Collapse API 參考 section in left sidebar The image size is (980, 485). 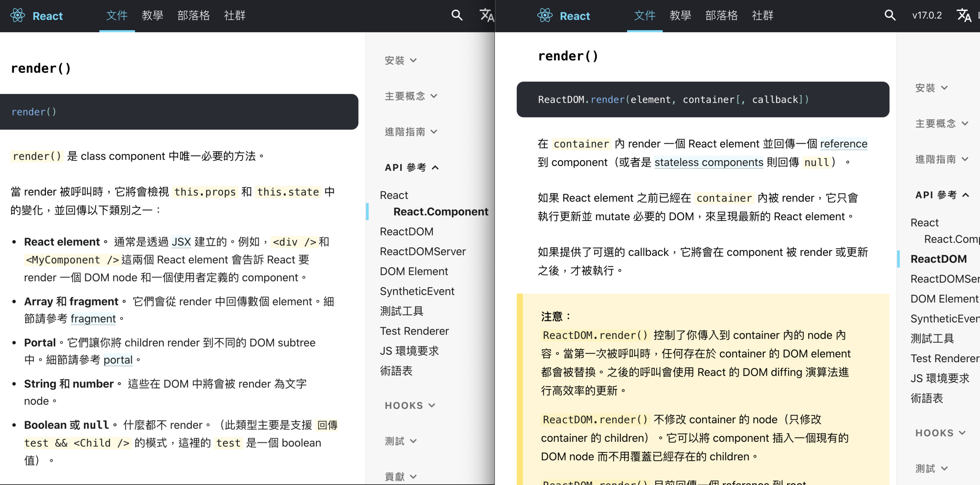click(411, 168)
